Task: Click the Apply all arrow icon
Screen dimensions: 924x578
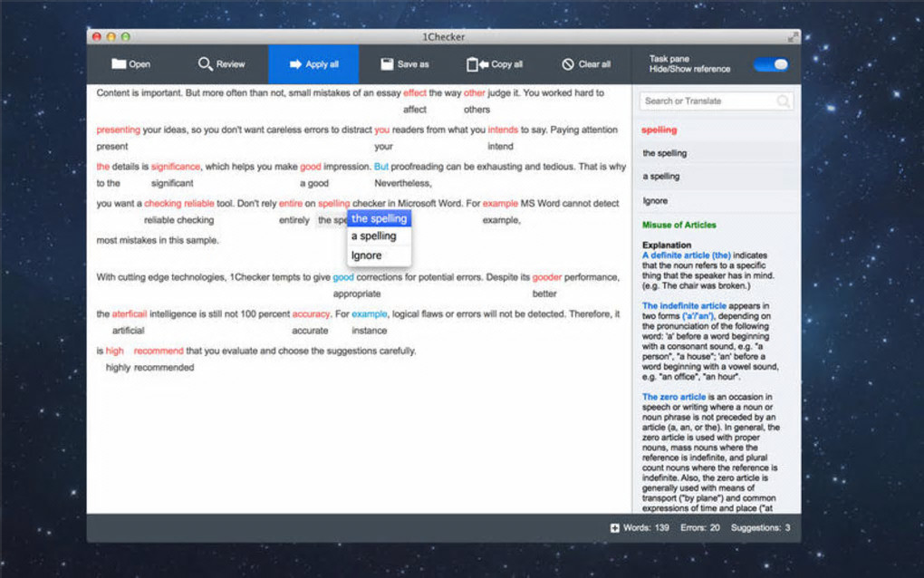Action: pyautogui.click(x=295, y=64)
